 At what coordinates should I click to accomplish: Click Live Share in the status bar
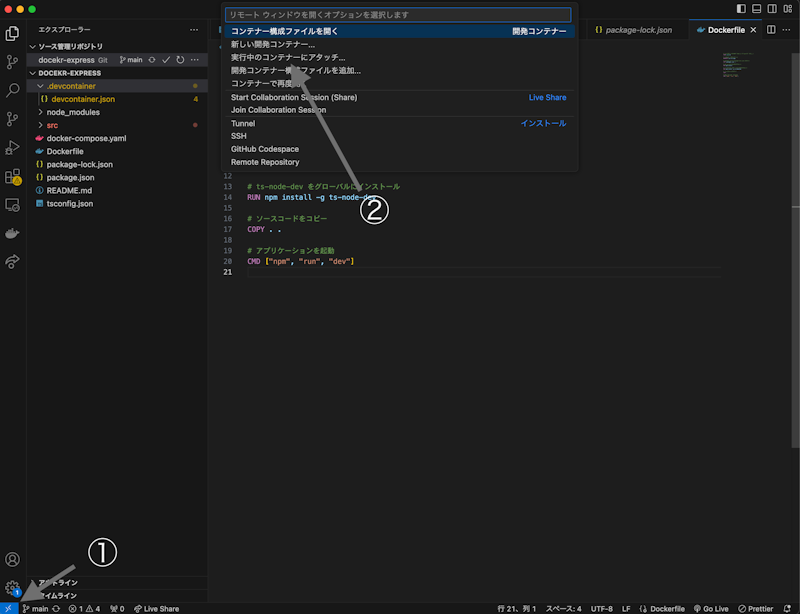click(x=156, y=608)
